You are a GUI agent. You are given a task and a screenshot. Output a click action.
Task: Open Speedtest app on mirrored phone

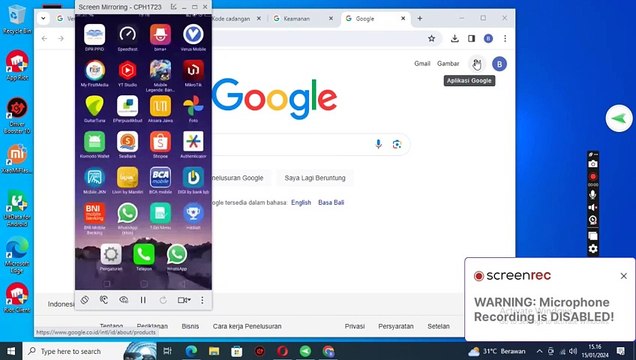(x=127, y=35)
